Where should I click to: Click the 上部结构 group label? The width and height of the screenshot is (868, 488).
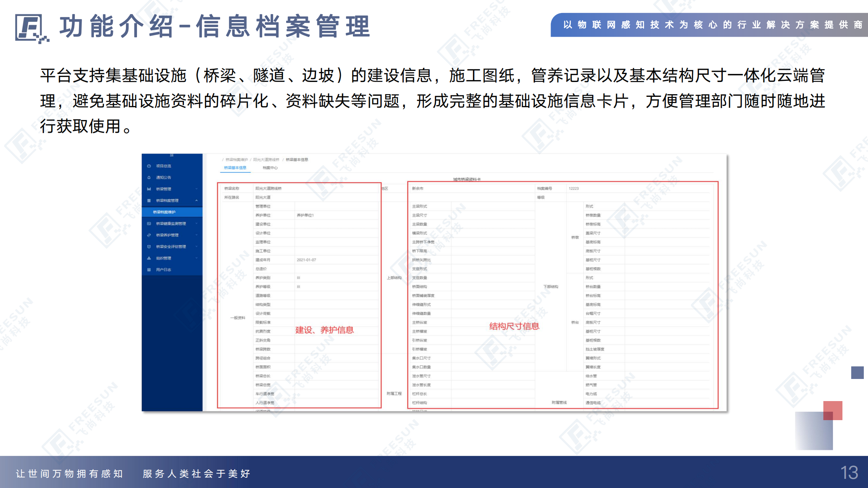(x=394, y=278)
